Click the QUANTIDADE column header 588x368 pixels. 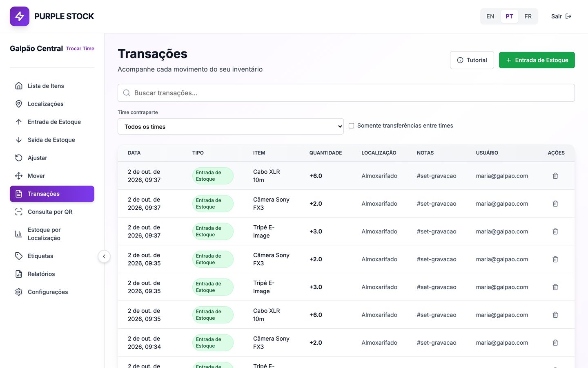click(326, 153)
